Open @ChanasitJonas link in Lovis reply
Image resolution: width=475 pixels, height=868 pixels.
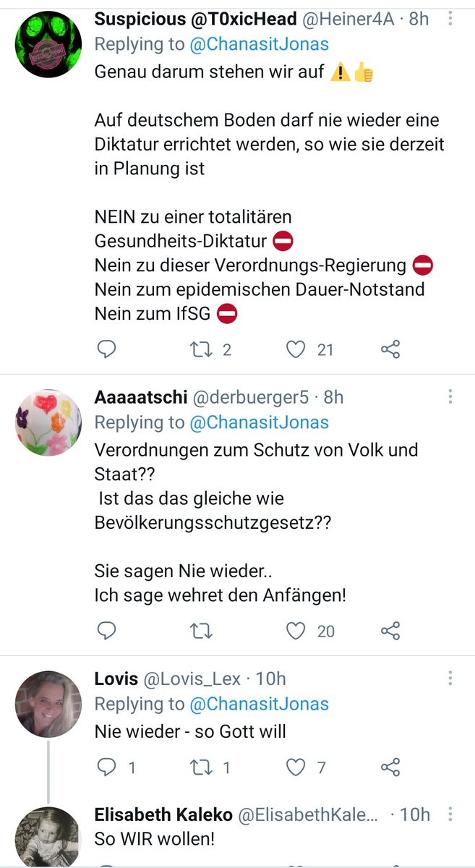tap(259, 704)
